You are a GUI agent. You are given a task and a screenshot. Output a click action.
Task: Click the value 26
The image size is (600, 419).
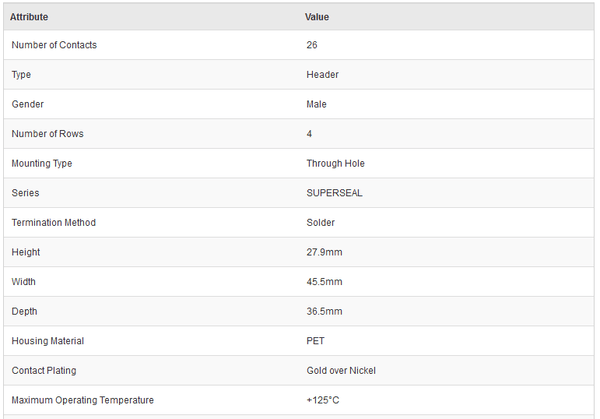(x=312, y=45)
